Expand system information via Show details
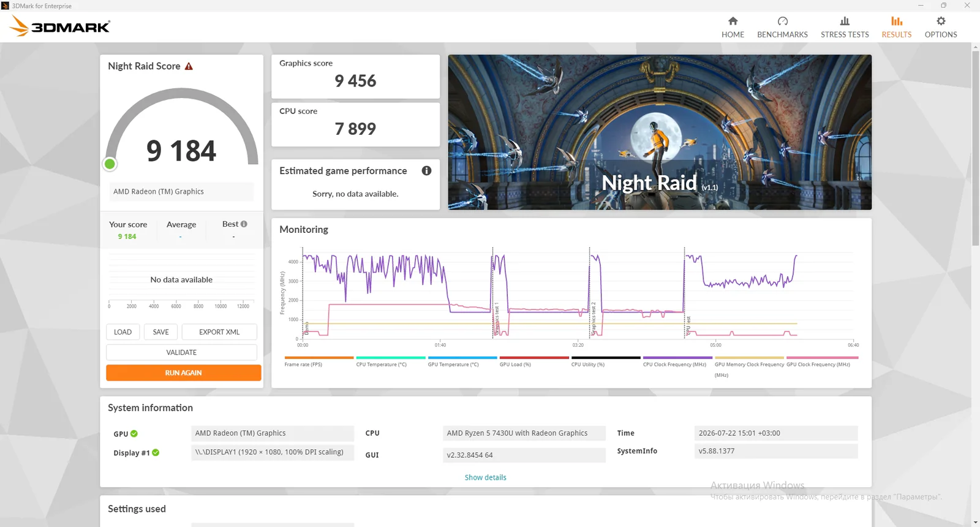This screenshot has width=980, height=527. pyautogui.click(x=485, y=477)
